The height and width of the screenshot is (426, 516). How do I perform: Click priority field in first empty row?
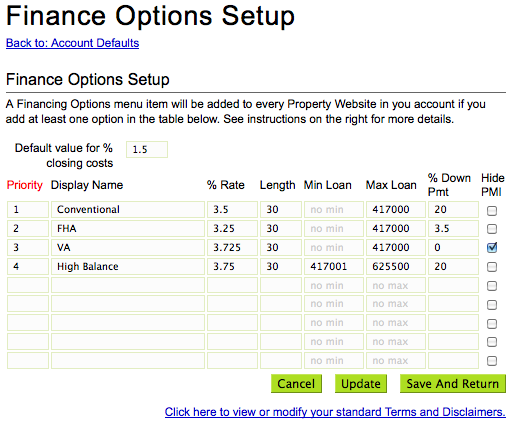click(28, 286)
